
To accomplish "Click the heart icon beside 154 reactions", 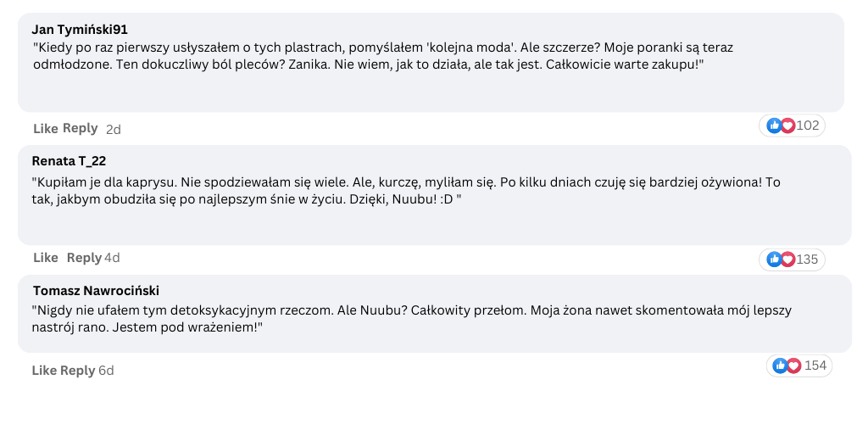I will point(794,365).
